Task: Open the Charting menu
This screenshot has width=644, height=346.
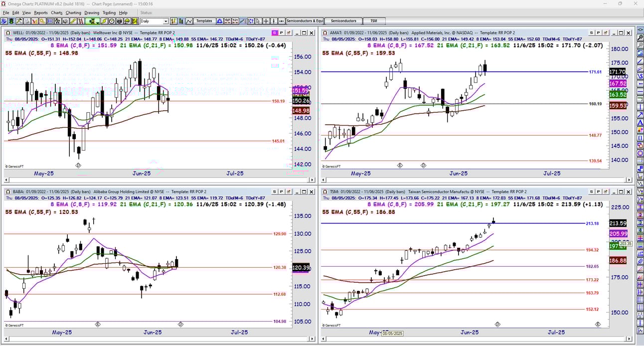Action: 73,12
